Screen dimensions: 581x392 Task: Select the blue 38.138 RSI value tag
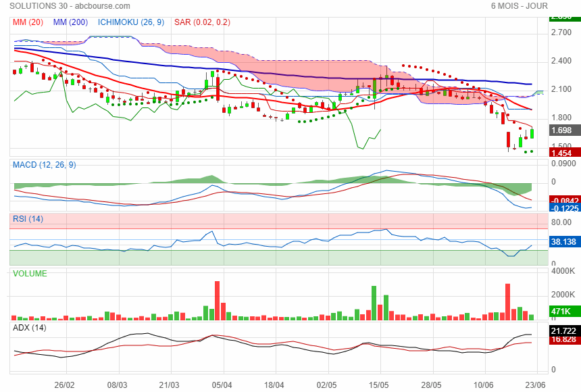[565, 242]
